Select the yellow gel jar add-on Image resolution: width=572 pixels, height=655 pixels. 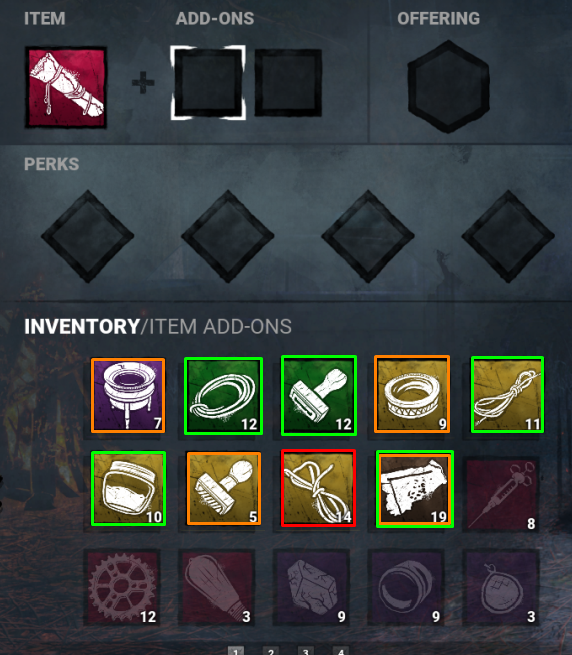(x=128, y=488)
